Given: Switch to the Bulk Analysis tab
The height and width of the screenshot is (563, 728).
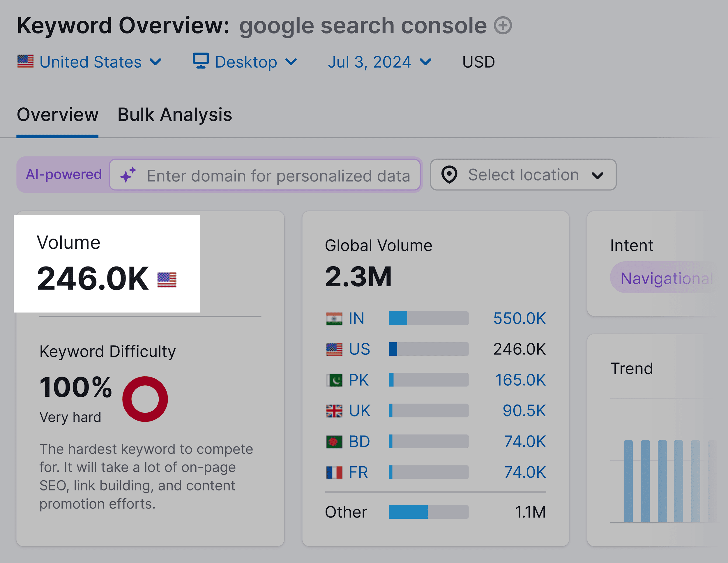Looking at the screenshot, I should click(x=175, y=115).
